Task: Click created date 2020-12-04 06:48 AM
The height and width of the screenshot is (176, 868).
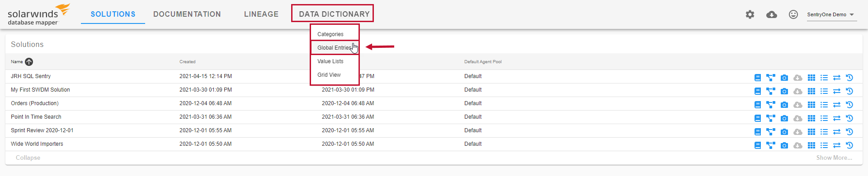Action: 206,103
